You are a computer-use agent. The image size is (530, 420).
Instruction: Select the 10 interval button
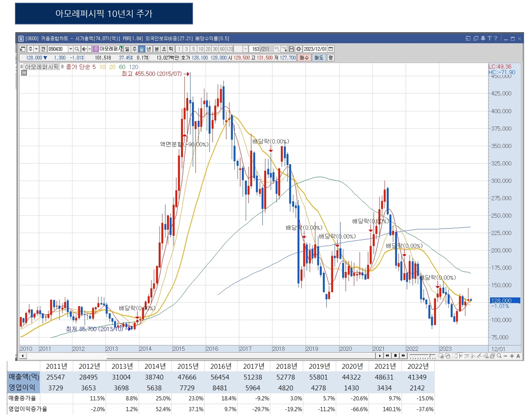[x=201, y=49]
